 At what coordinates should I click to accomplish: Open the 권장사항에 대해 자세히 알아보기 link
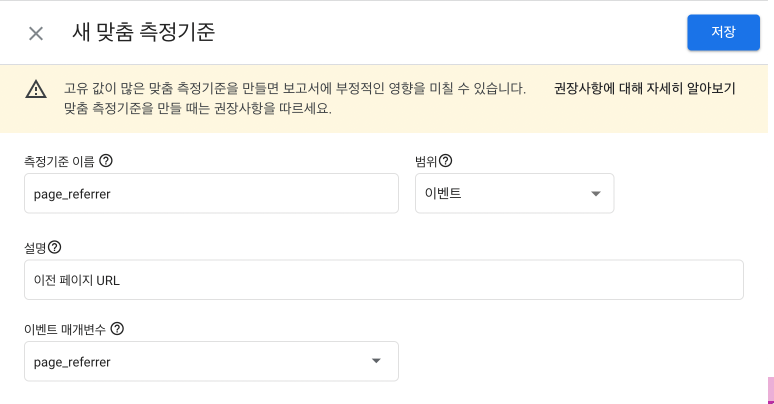coord(644,88)
